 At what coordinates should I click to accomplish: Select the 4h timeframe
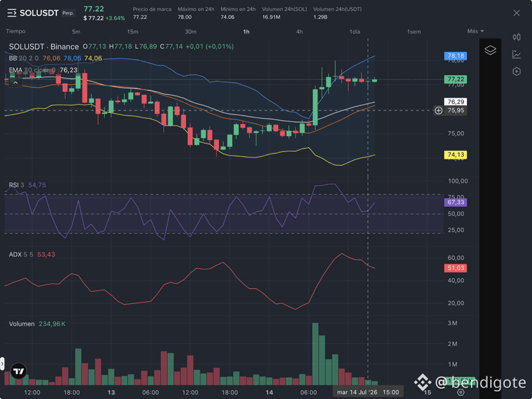[x=299, y=31]
